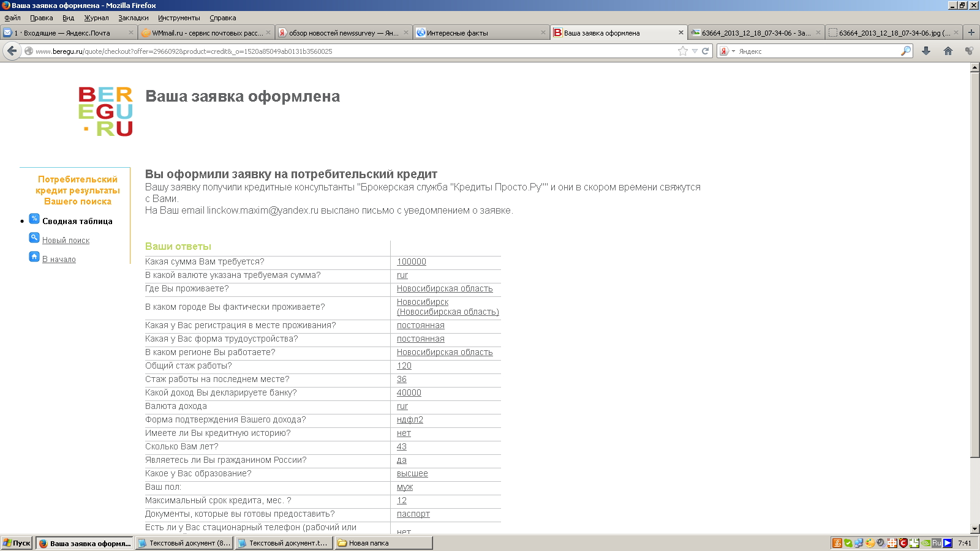Click the 43 age answer link
The height and width of the screenshot is (551, 980).
[402, 447]
